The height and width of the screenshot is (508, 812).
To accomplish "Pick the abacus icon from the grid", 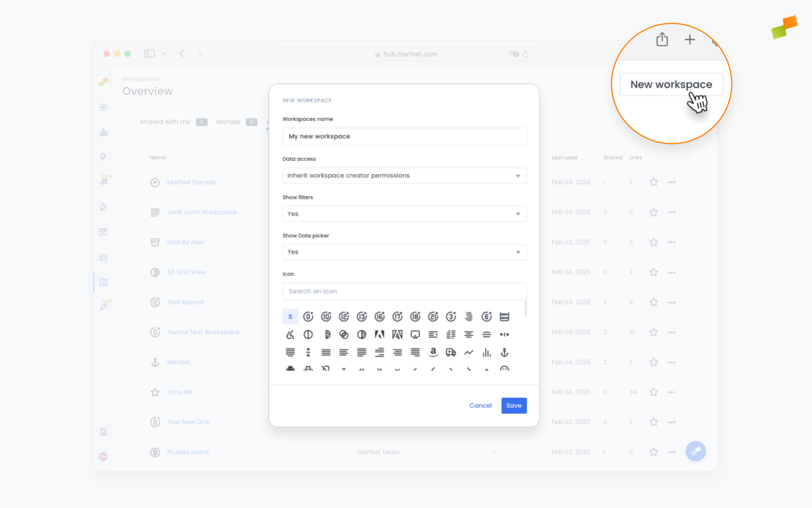I will [x=504, y=317].
